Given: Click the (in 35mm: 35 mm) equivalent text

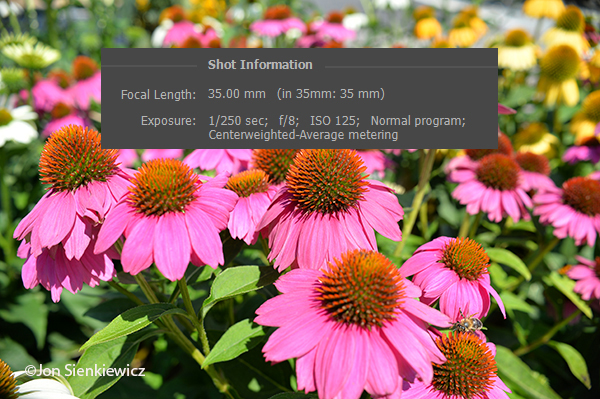Looking at the screenshot, I should (331, 94).
